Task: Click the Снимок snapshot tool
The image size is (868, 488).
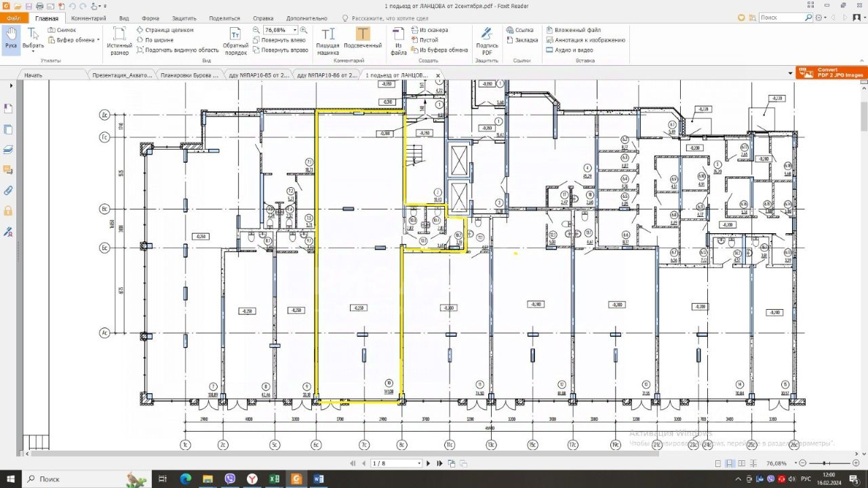Action: click(62, 30)
